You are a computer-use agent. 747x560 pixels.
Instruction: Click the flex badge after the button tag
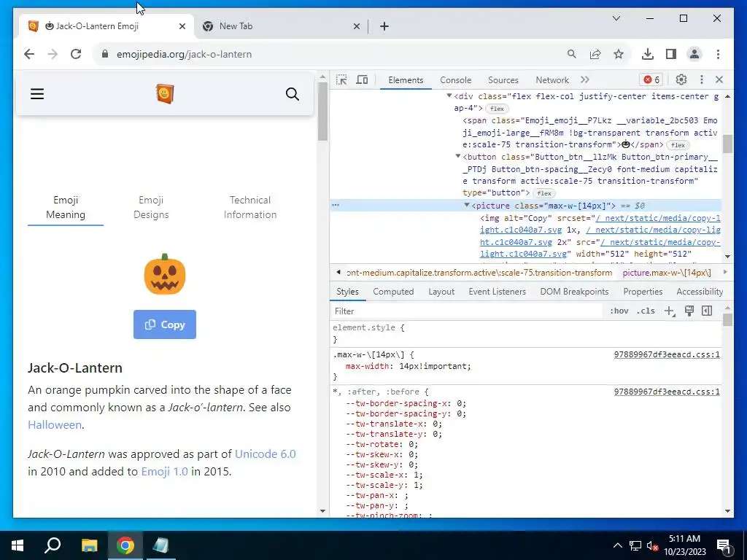coord(543,192)
